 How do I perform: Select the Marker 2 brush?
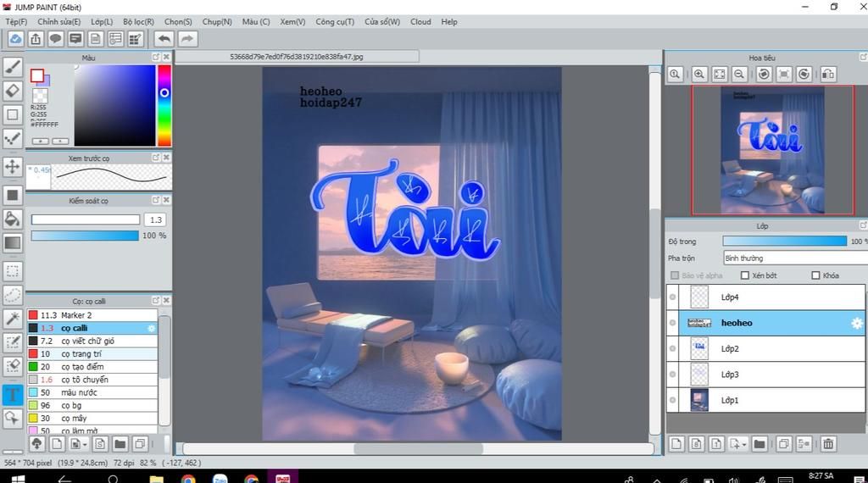click(92, 315)
